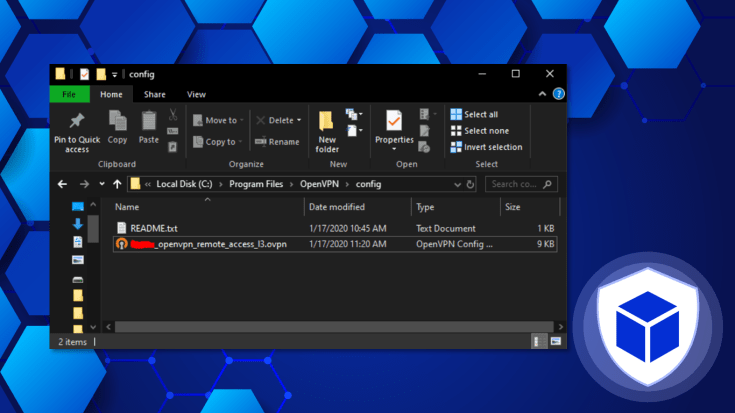This screenshot has height=413, width=735.
Task: Switch to the View tab
Action: (196, 94)
